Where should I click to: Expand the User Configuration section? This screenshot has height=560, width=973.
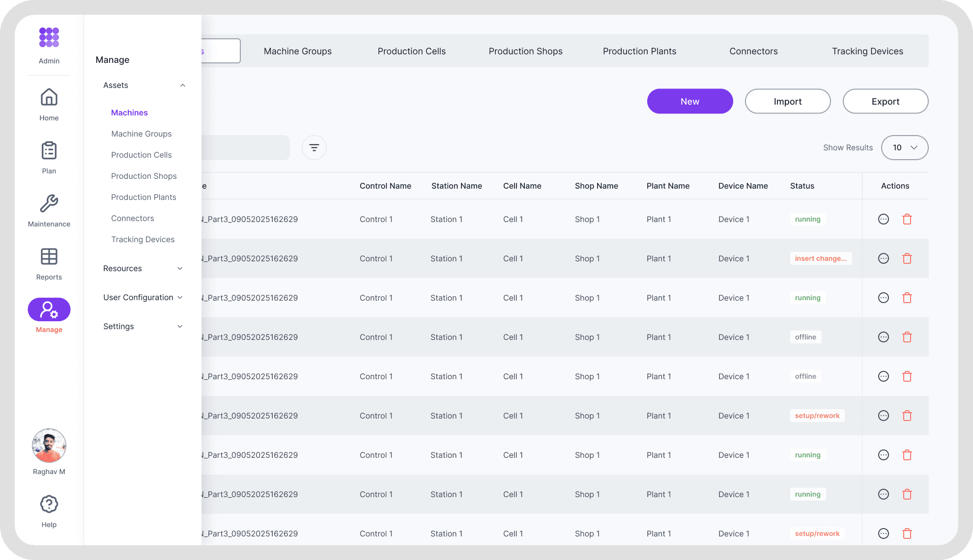click(x=180, y=298)
